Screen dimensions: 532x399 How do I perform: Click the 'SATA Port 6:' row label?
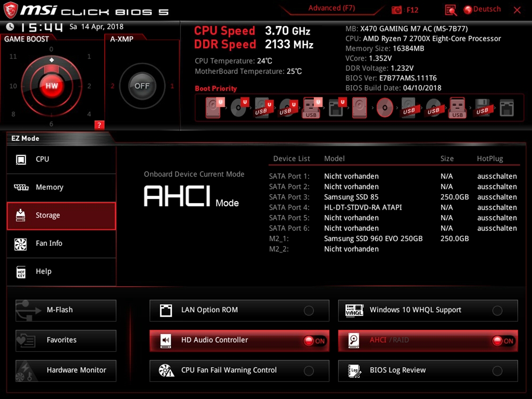tap(289, 228)
